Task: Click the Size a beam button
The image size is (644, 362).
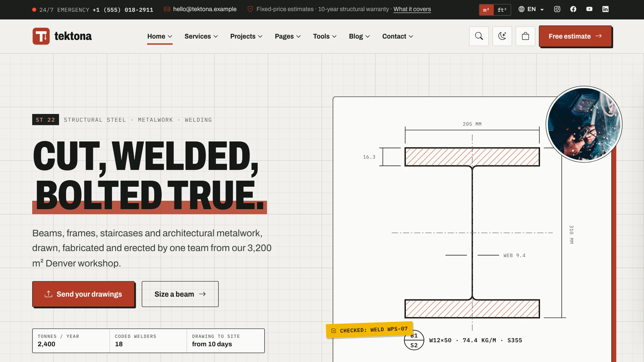Action: point(180,294)
